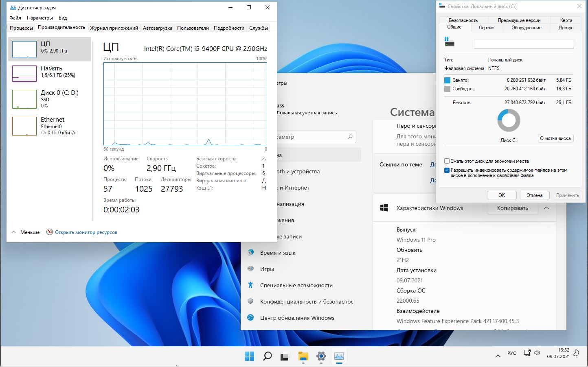Click the Settings gear on taskbar
The height and width of the screenshot is (367, 588).
point(321,356)
